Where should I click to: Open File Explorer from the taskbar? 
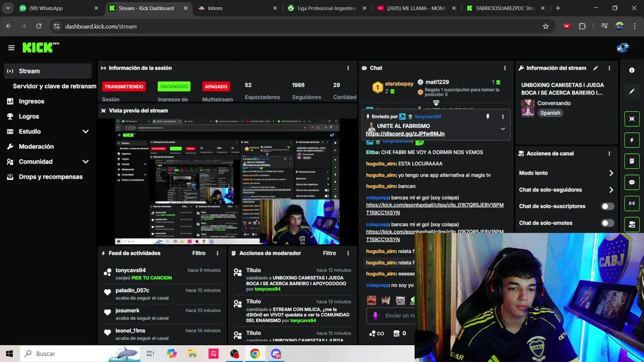pyautogui.click(x=192, y=353)
